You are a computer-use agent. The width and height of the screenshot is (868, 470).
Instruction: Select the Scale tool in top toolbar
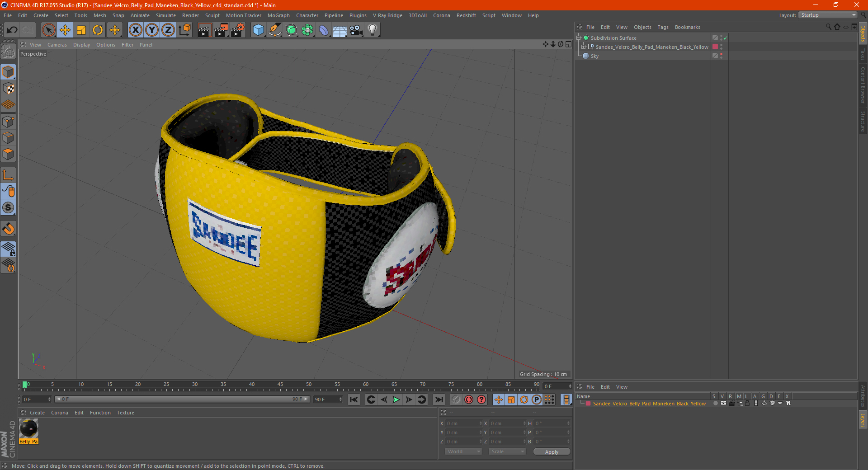point(81,30)
